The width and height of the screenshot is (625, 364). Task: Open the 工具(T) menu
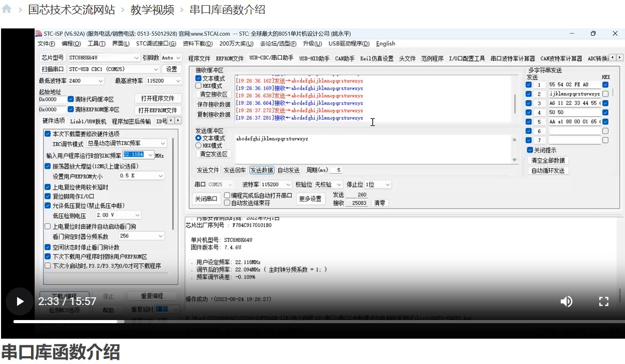96,43
